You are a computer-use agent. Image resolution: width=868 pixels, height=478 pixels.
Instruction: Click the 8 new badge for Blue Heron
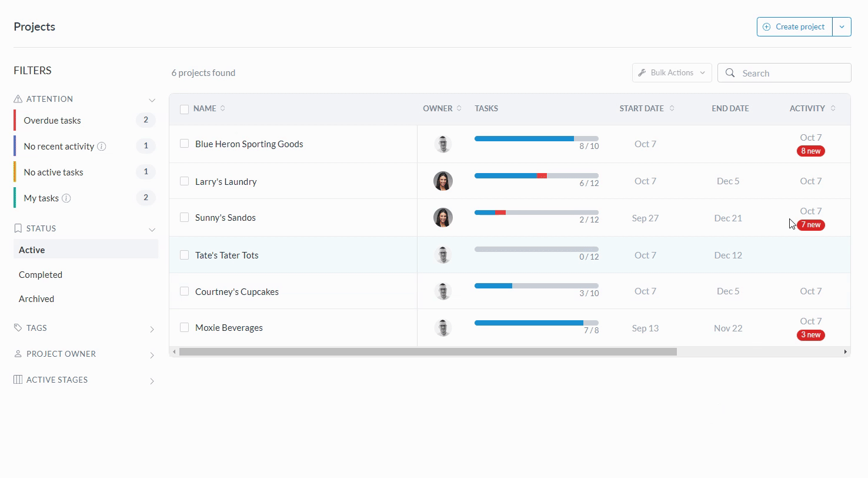click(x=810, y=151)
